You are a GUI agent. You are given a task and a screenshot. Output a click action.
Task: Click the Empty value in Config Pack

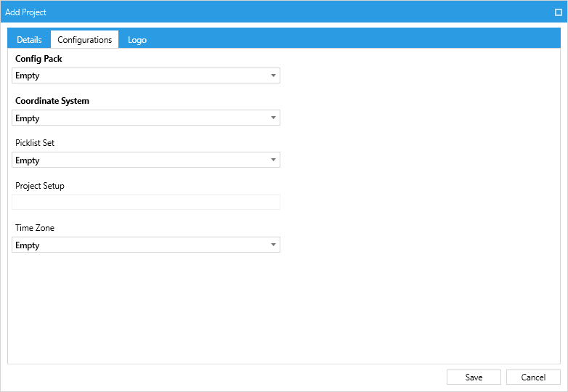(x=28, y=75)
